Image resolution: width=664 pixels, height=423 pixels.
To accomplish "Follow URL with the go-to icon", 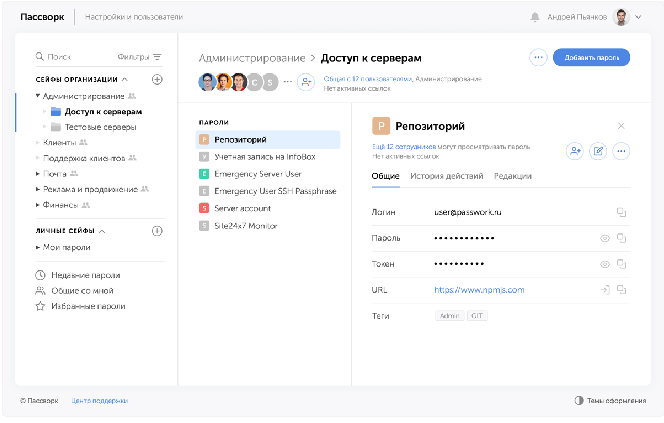I will pyautogui.click(x=605, y=290).
